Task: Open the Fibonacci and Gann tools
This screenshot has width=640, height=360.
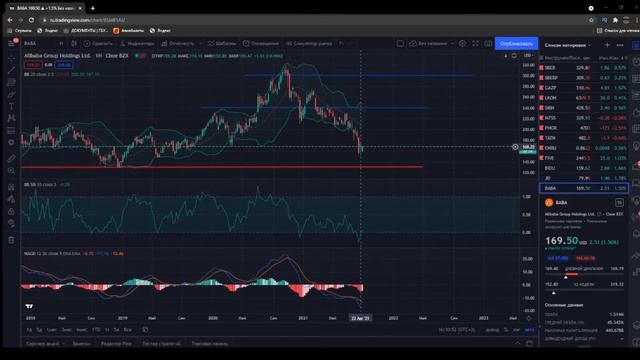Action: [x=11, y=82]
